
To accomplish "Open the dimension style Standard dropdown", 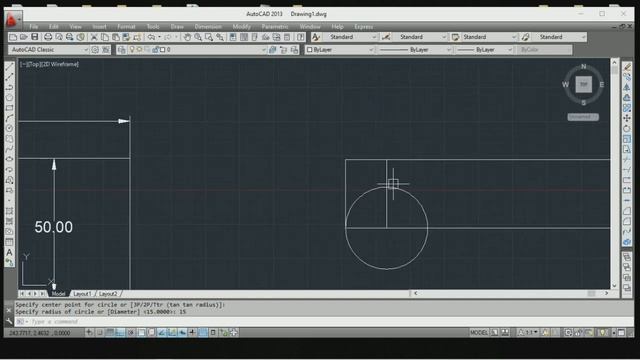I will click(420, 37).
